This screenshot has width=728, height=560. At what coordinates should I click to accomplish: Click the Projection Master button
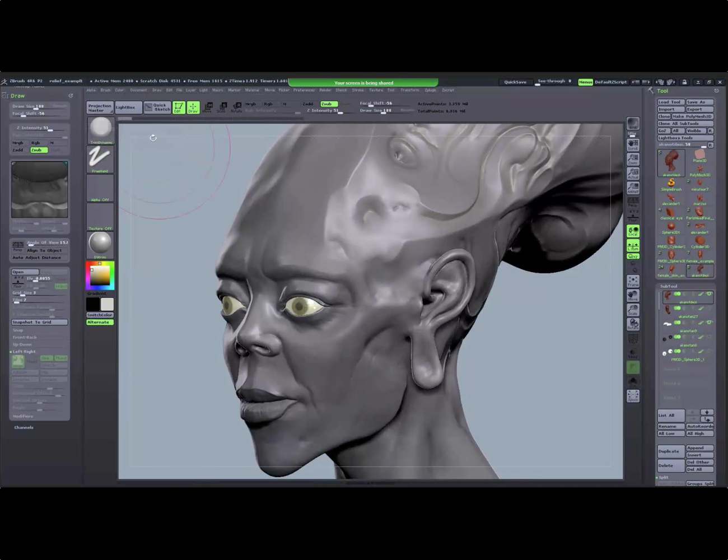[x=100, y=108]
